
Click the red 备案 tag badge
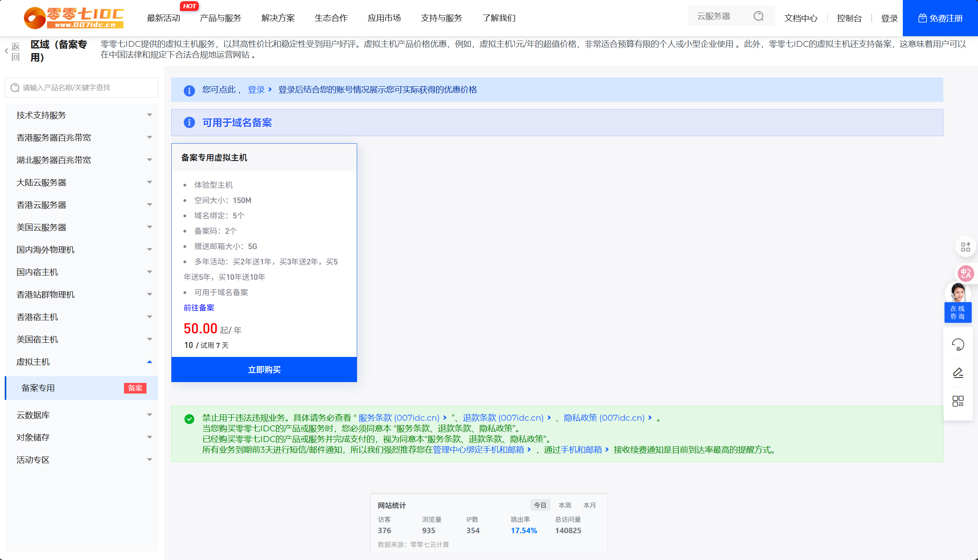coord(135,388)
